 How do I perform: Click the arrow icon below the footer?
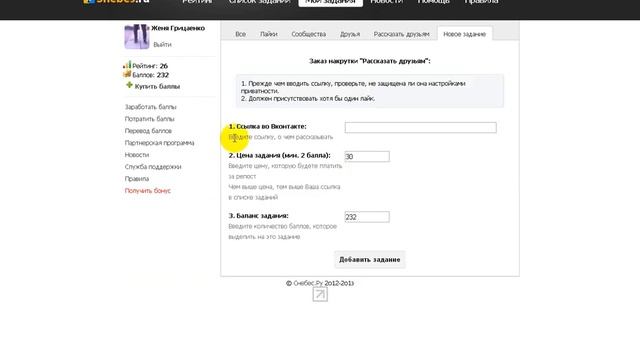point(320,294)
